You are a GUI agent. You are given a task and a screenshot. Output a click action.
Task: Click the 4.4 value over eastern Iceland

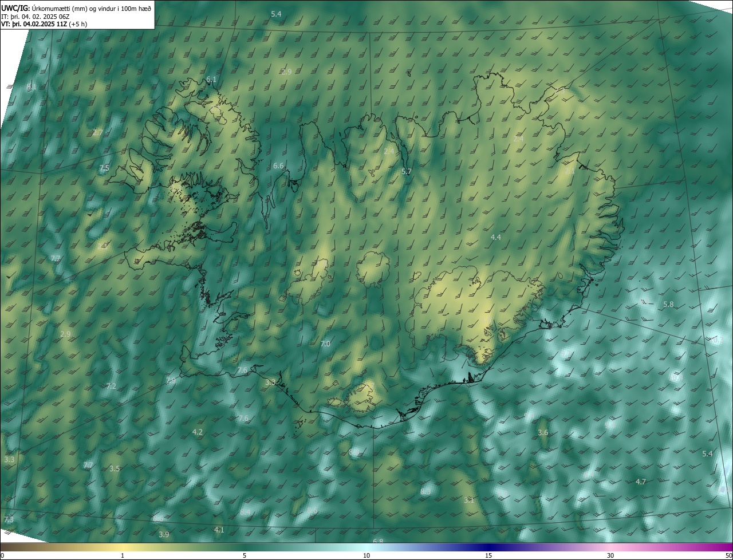(496, 237)
